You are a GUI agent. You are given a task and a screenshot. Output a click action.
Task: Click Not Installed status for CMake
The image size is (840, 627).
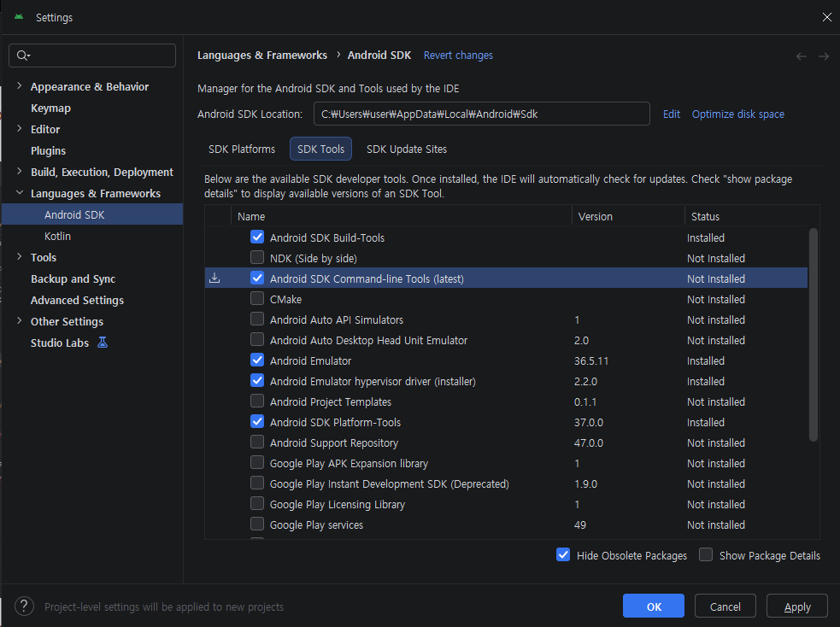(716, 299)
